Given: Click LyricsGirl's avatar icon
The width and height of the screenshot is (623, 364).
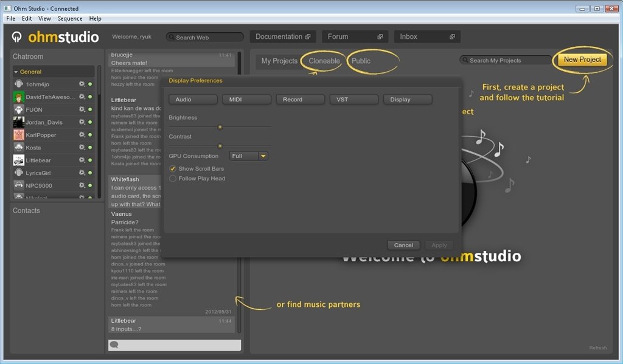Looking at the screenshot, I should 19,173.
